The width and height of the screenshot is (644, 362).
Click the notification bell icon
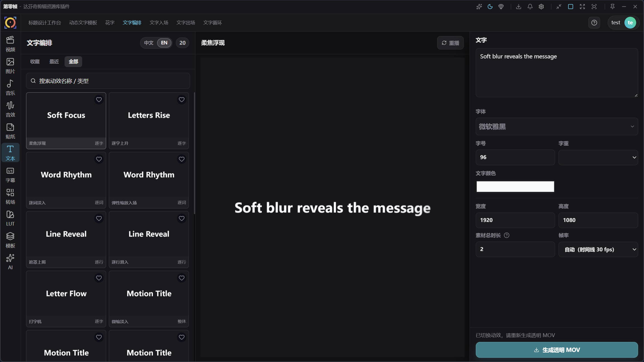coord(530,7)
